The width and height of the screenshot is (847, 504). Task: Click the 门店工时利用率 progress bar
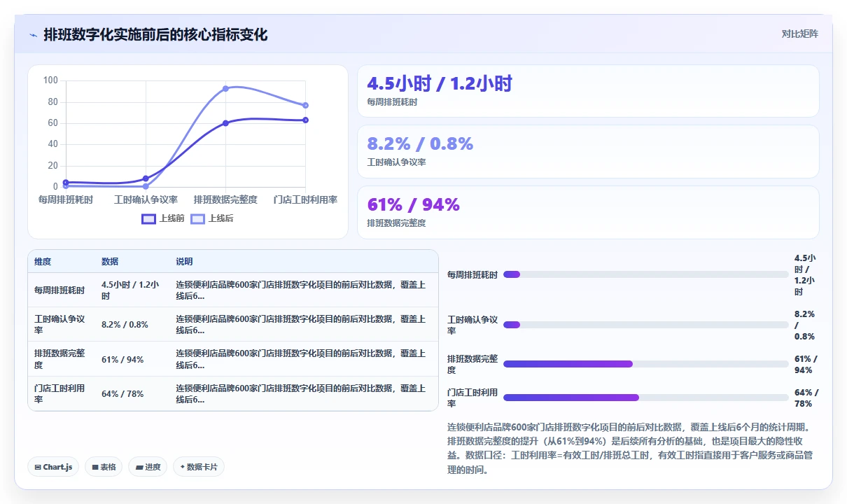tap(646, 398)
